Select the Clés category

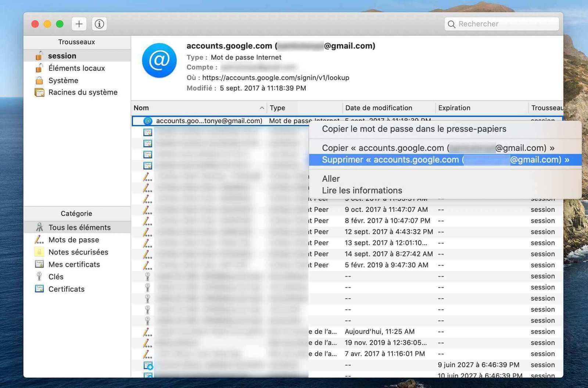point(77,277)
